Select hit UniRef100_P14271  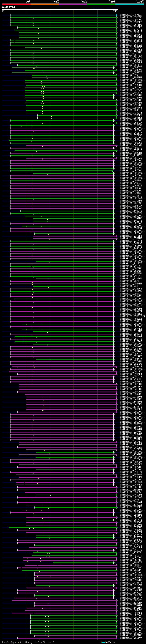tap(131, 156)
